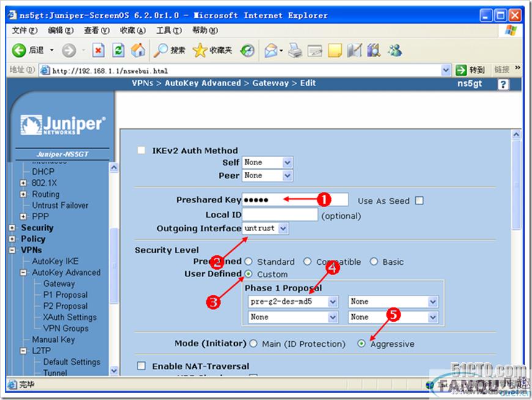532x400 pixels.
Task: Open address bar history dropdown
Action: click(446, 70)
